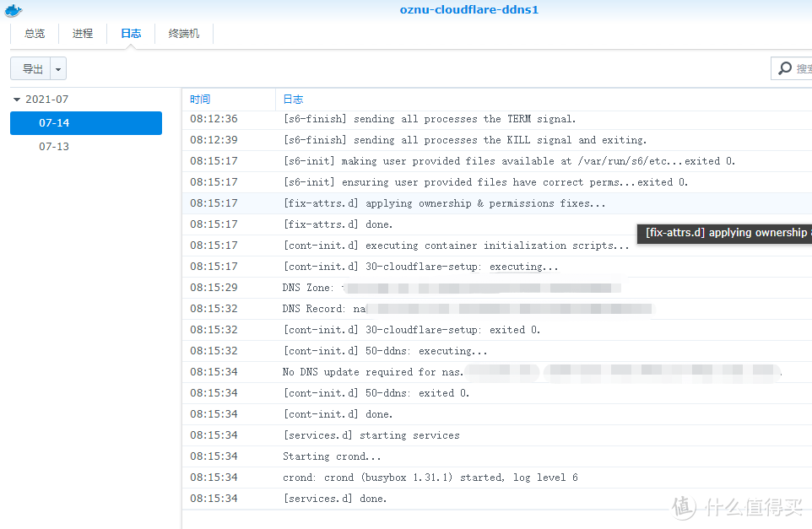Click the Docker whale icon
812x529 pixels.
tap(14, 10)
